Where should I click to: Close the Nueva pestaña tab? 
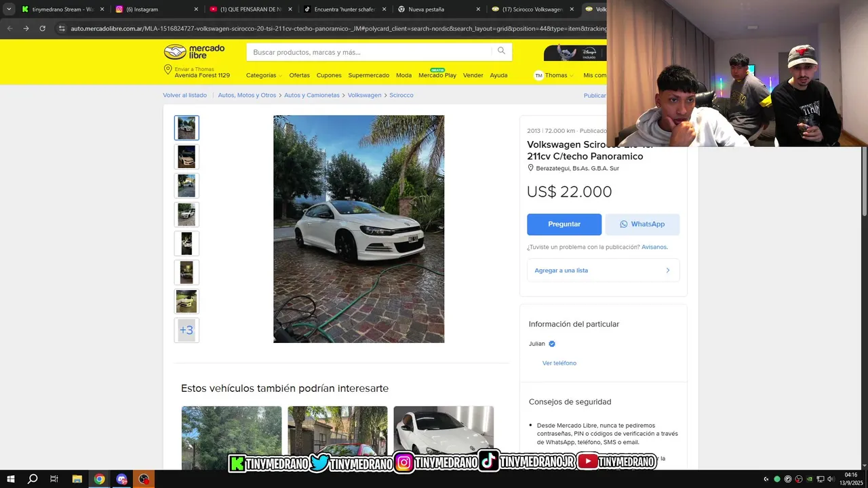tap(478, 9)
